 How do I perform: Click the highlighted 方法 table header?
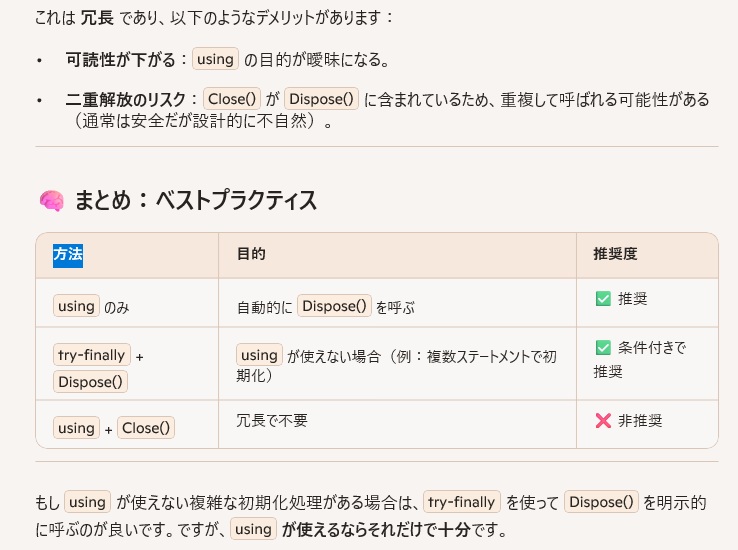tap(68, 255)
